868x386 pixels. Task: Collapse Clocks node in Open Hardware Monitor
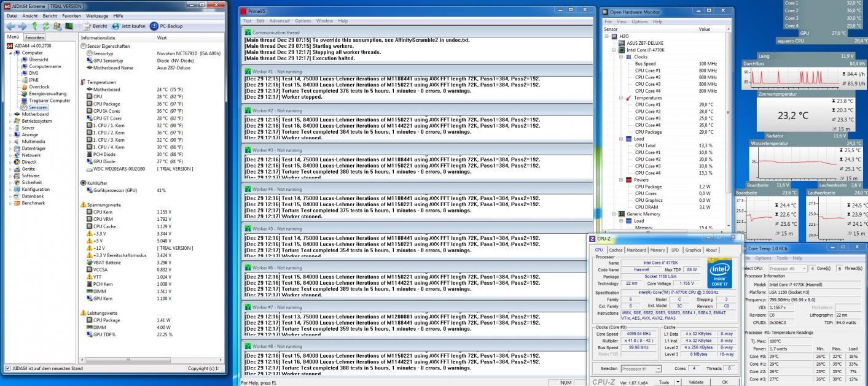tap(620, 56)
